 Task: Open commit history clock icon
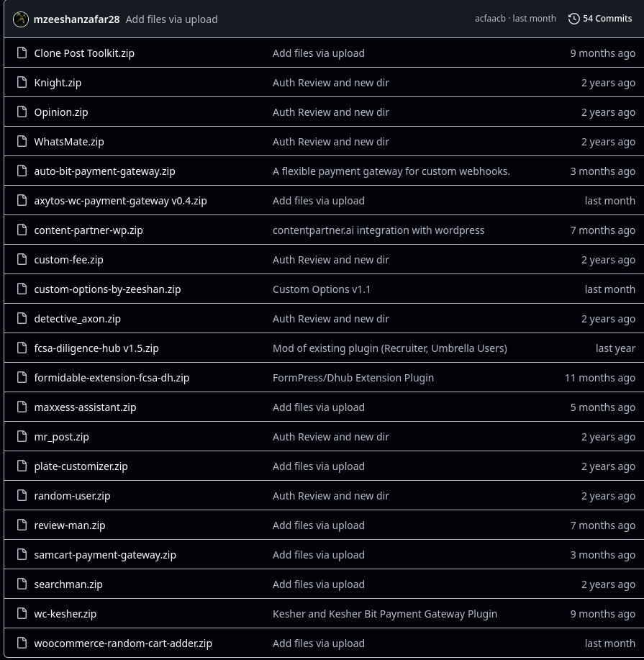(x=573, y=19)
